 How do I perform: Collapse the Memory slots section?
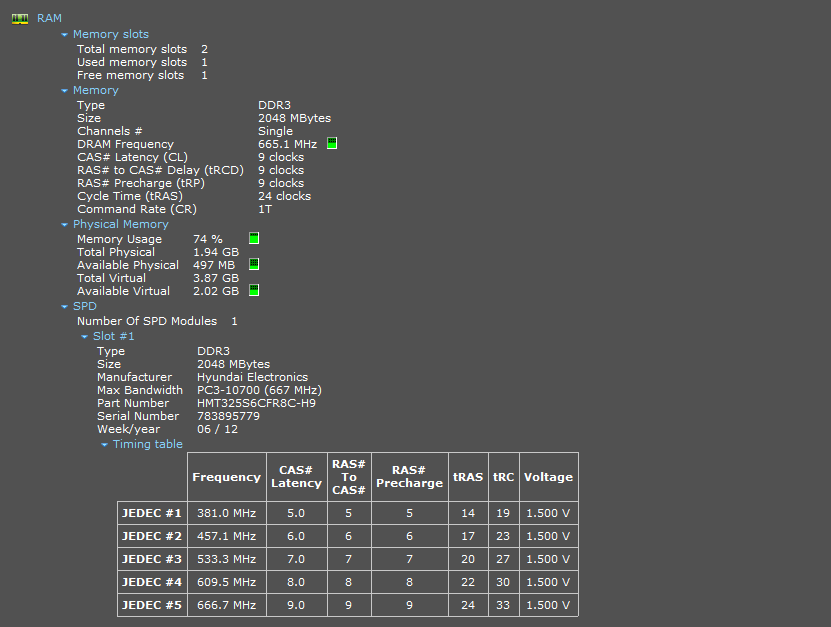tap(65, 35)
